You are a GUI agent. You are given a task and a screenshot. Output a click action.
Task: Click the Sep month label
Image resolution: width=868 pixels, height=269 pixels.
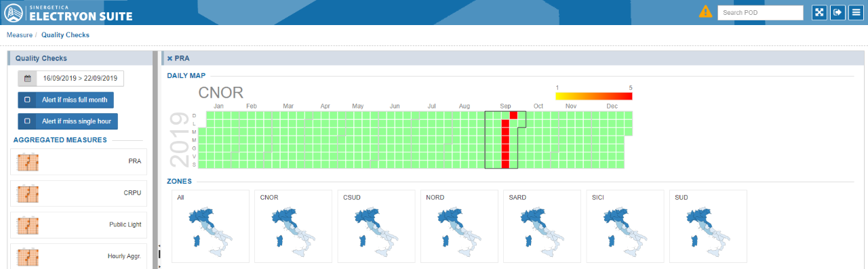[x=505, y=106]
